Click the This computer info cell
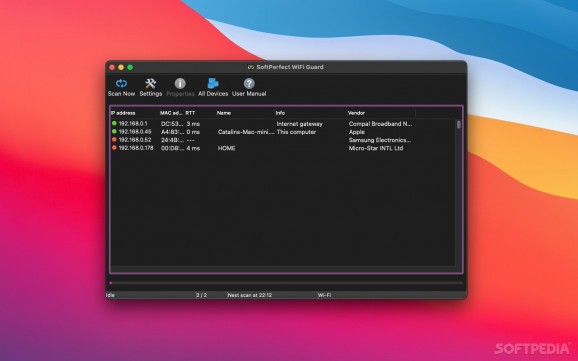Viewport: 578px width, 361px height. click(296, 132)
